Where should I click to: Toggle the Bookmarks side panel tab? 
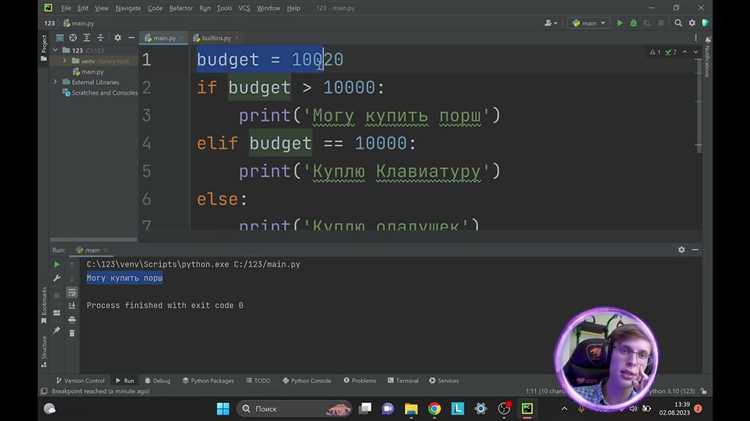pos(44,305)
